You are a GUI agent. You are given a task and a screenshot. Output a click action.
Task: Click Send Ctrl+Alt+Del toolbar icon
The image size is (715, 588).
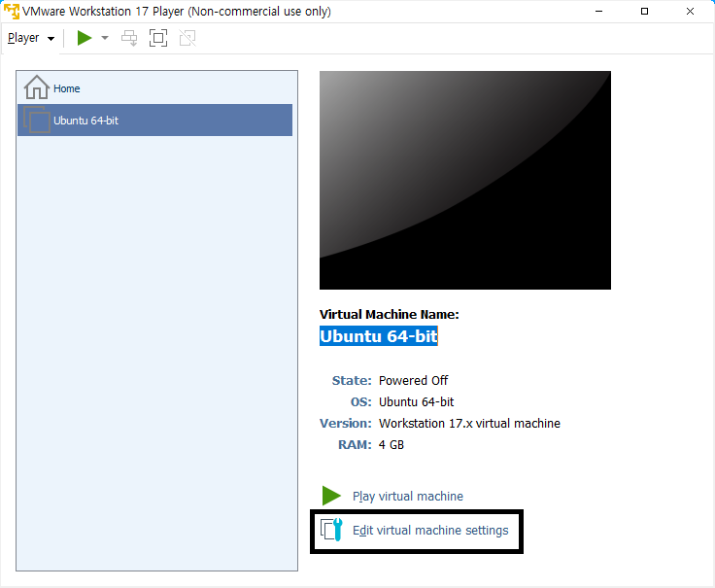pos(129,38)
